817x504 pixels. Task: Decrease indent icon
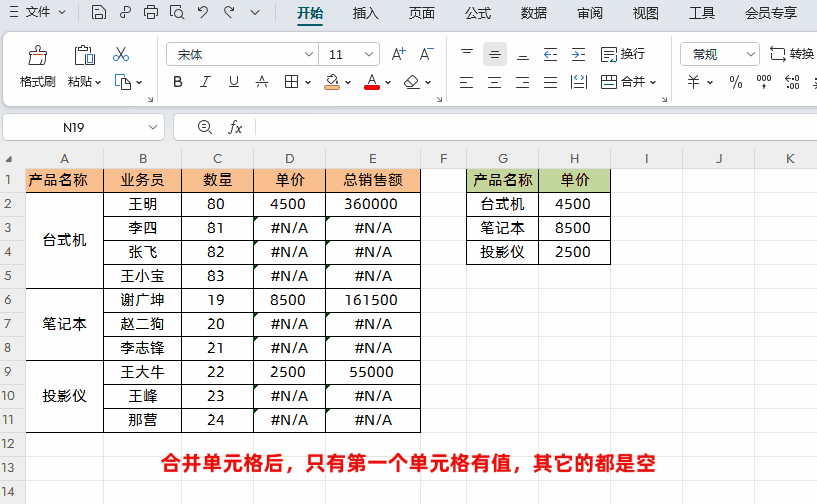[551, 54]
